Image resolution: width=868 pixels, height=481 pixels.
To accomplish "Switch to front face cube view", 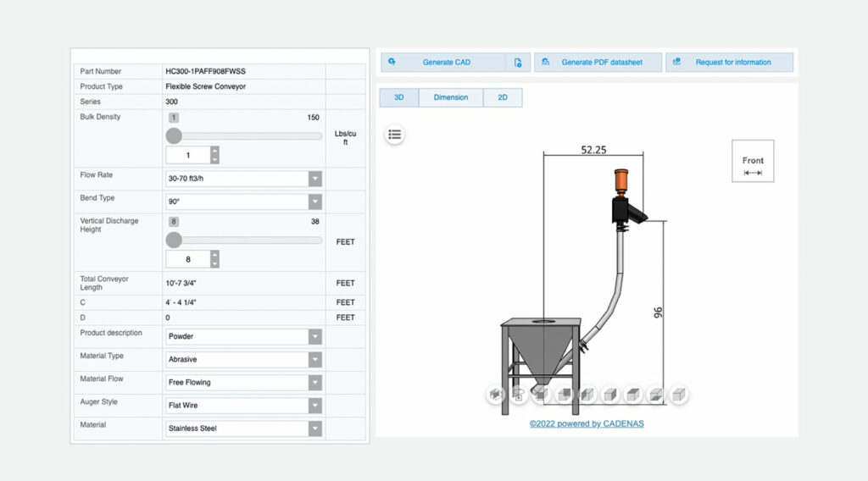I will pyautogui.click(x=542, y=395).
